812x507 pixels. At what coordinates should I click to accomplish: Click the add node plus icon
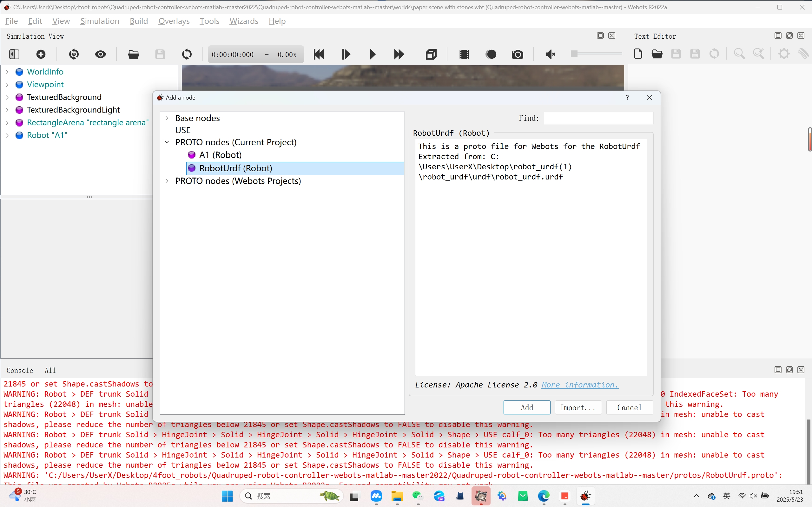pos(41,54)
